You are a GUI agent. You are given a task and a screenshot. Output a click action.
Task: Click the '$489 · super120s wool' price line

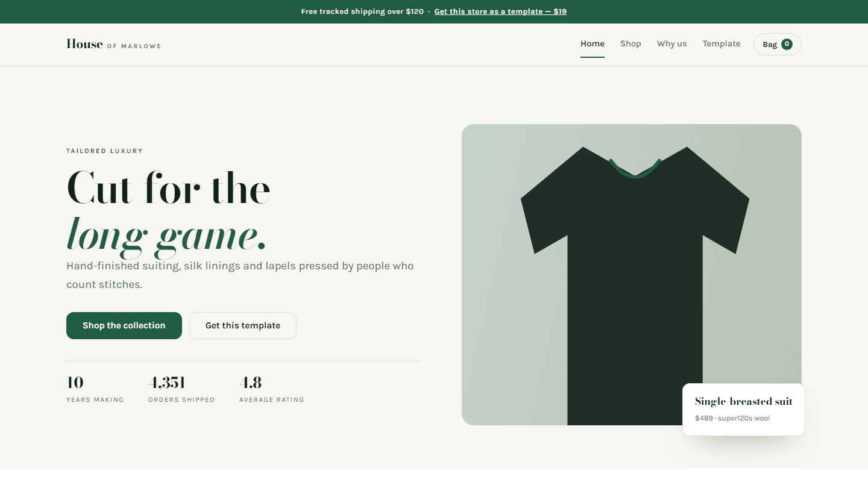click(x=732, y=418)
